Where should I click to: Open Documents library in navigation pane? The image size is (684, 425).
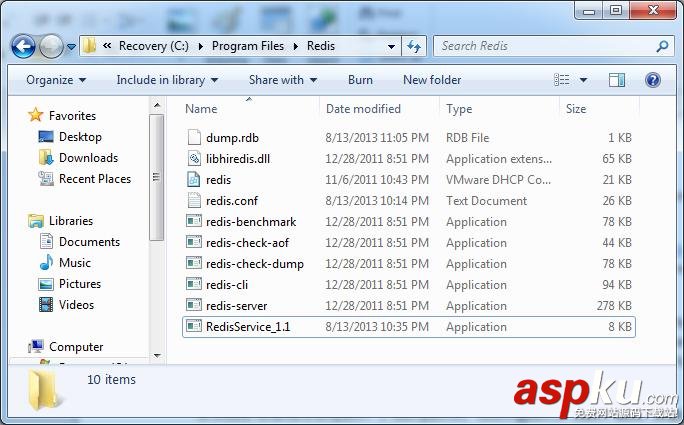pyautogui.click(x=89, y=242)
